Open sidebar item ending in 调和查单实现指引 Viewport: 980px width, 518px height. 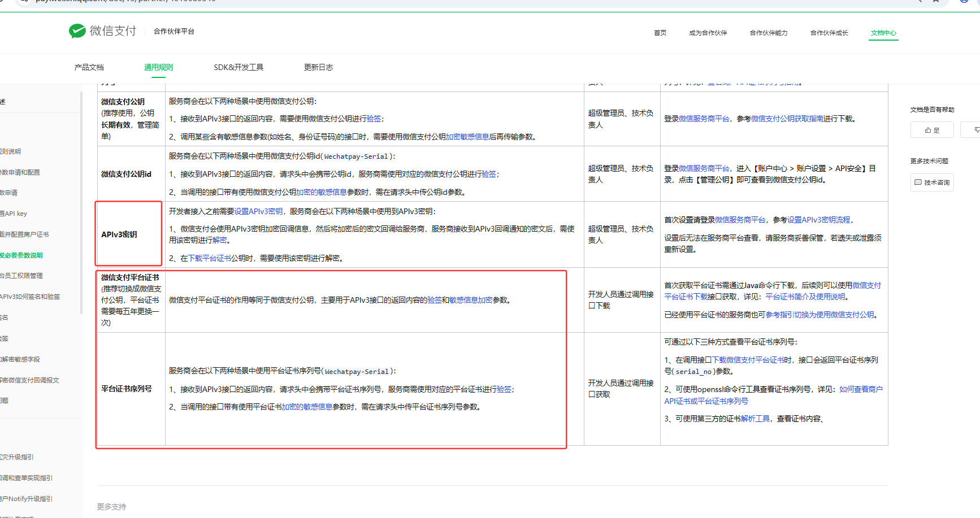tap(26, 478)
